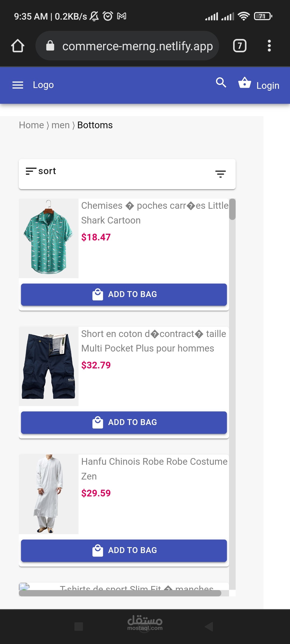
Task: Click the vertical product list scrollbar thumb
Action: (232, 209)
